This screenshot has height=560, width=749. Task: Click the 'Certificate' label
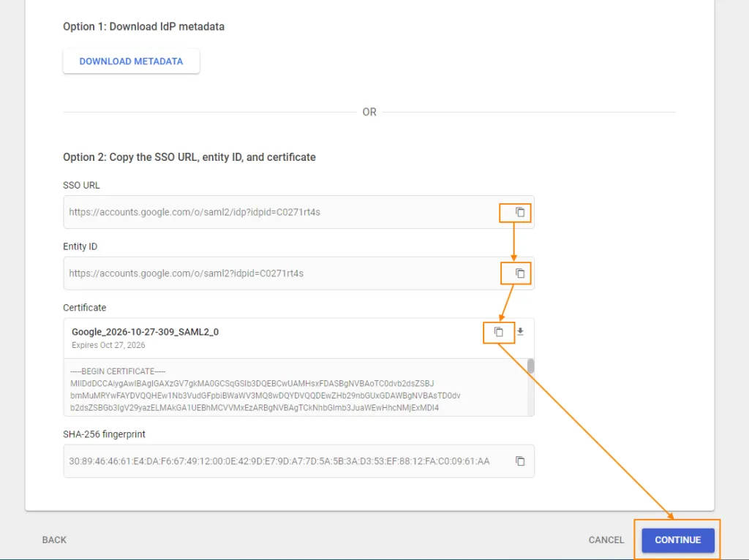tap(85, 308)
